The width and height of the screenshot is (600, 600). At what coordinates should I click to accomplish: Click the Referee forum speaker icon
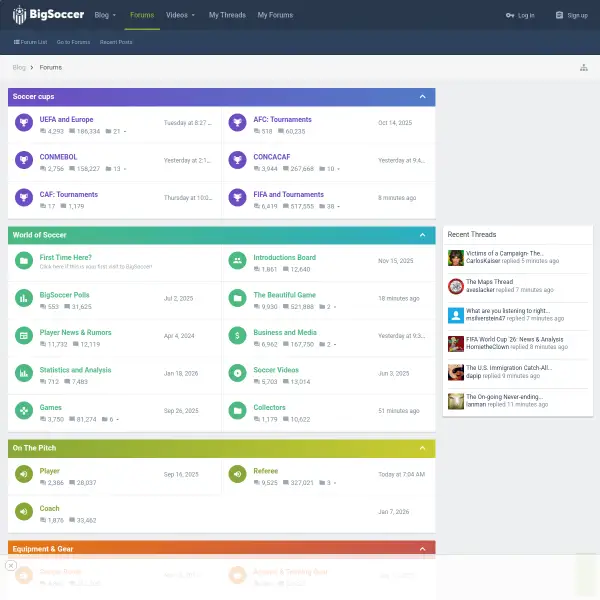coord(237,474)
